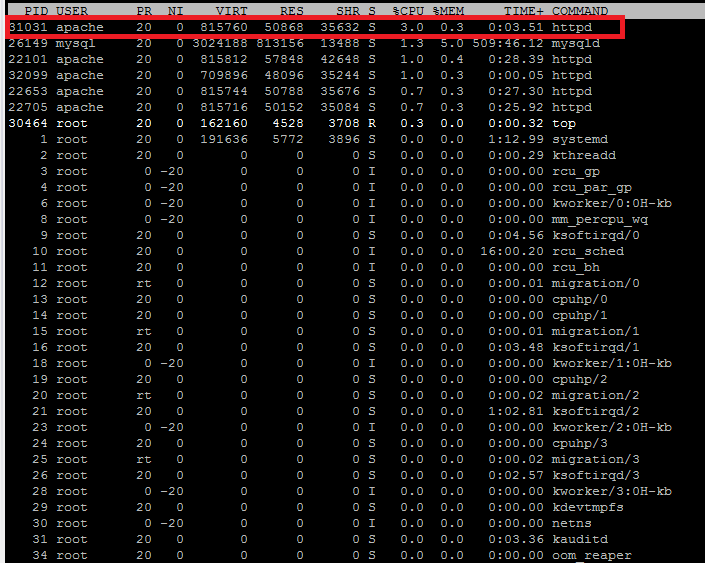Click kworker/3:0H-kb command
This screenshot has width=705, height=563.
(612, 492)
